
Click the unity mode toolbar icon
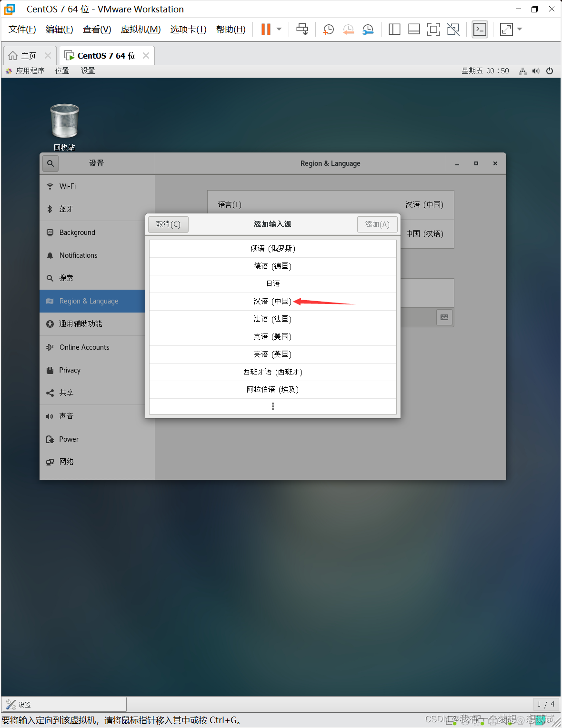pos(453,30)
